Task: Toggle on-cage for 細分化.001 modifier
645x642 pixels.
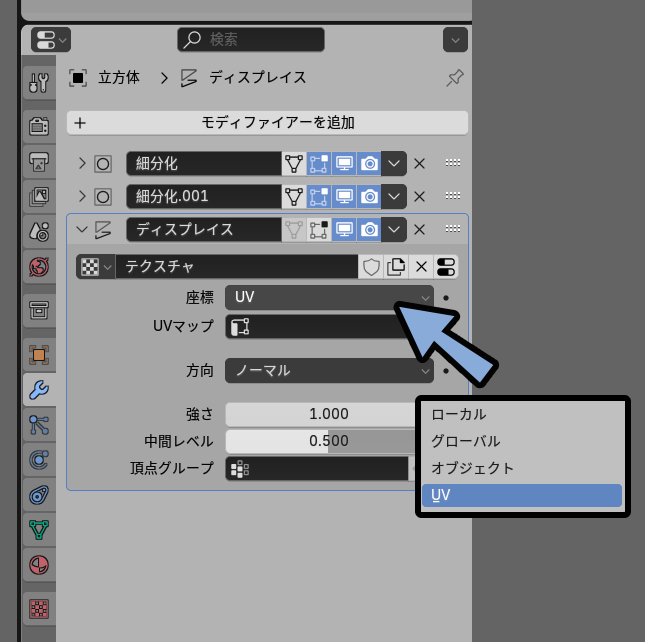Action: pos(294,196)
